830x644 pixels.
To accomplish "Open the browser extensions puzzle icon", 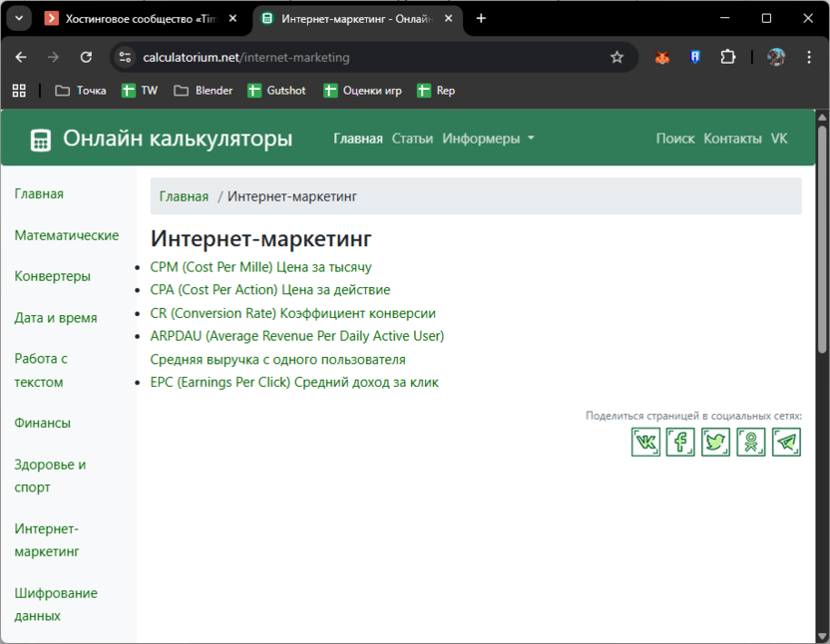I will pos(728,58).
